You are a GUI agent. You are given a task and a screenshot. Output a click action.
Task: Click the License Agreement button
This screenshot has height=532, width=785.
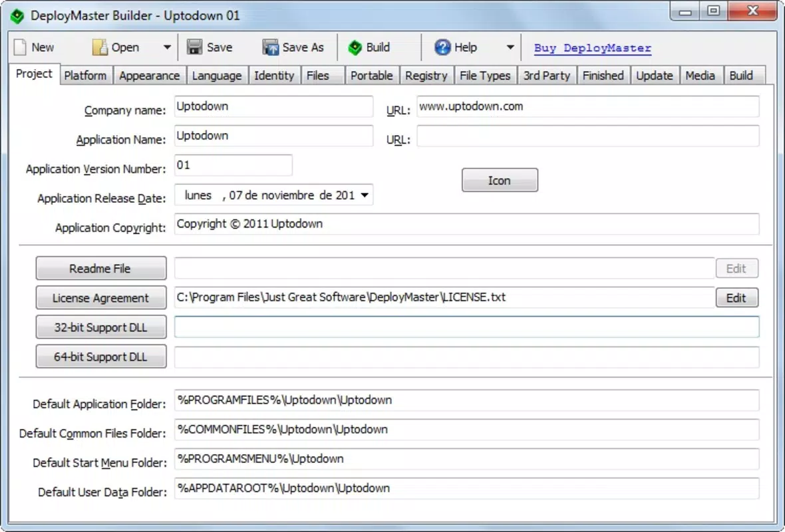click(x=100, y=298)
